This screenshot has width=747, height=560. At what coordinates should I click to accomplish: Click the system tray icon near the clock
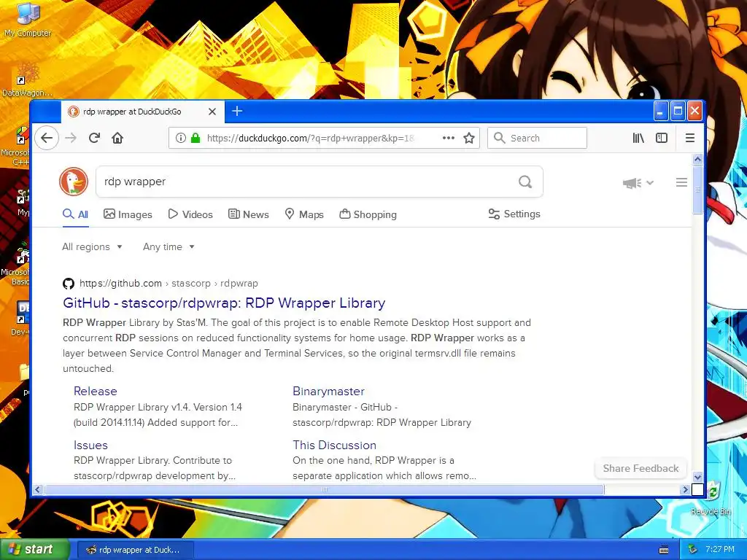pos(693,550)
